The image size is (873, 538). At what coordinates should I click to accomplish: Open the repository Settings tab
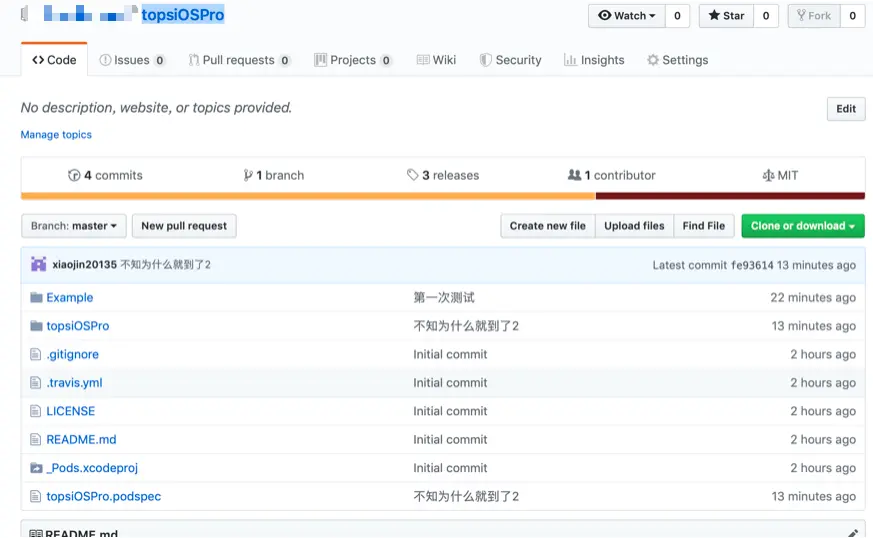(678, 60)
